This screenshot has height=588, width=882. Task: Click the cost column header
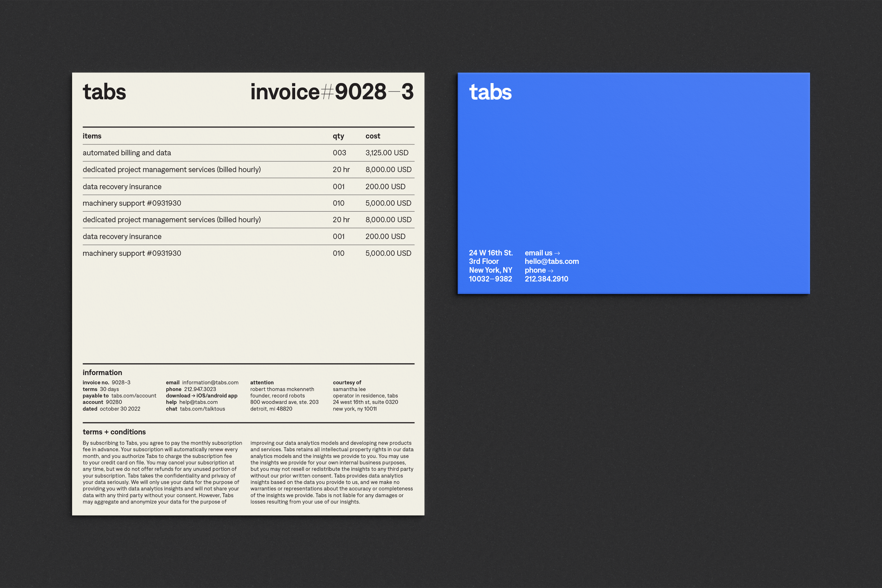point(372,136)
